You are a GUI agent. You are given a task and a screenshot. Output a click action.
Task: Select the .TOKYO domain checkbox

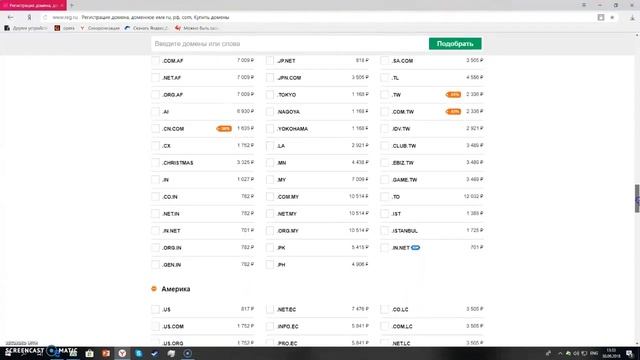pos(270,95)
